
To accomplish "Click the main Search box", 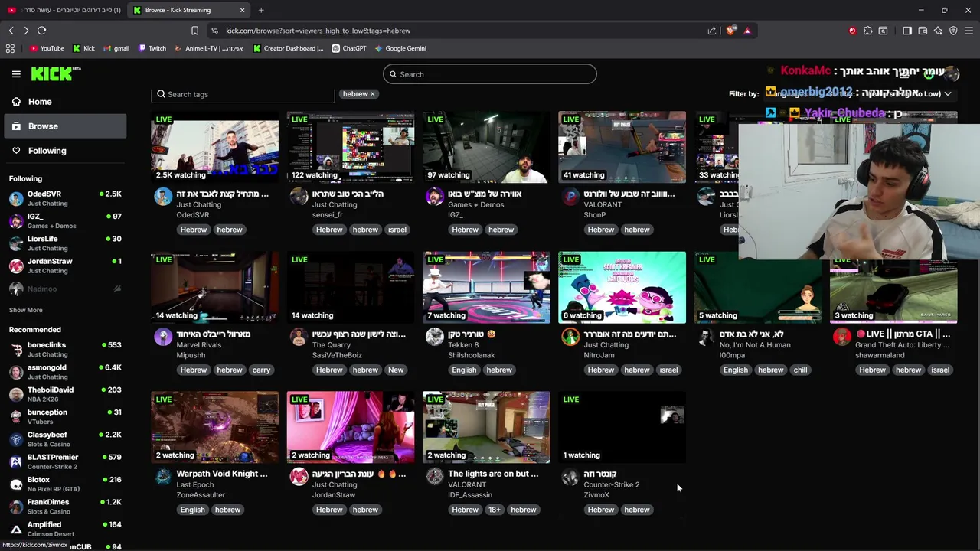I will (x=490, y=74).
